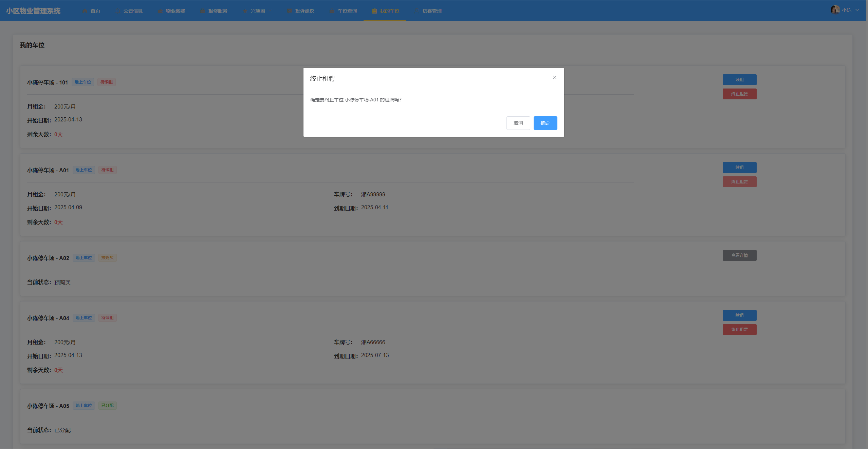The height and width of the screenshot is (449, 868).
Task: Click the 车位查询 parking icon
Action: tap(332, 11)
